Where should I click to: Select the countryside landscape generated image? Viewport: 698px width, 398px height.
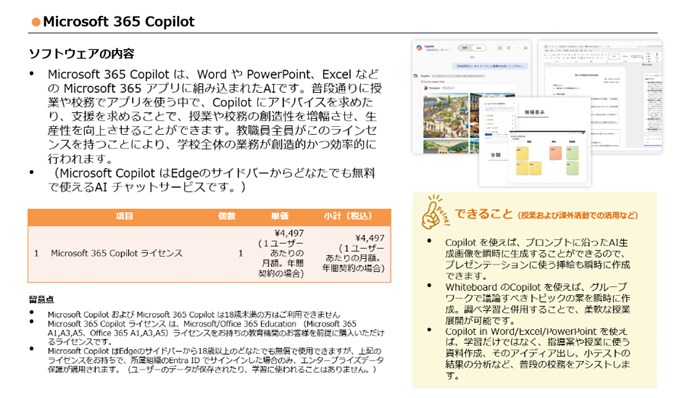coord(446,146)
